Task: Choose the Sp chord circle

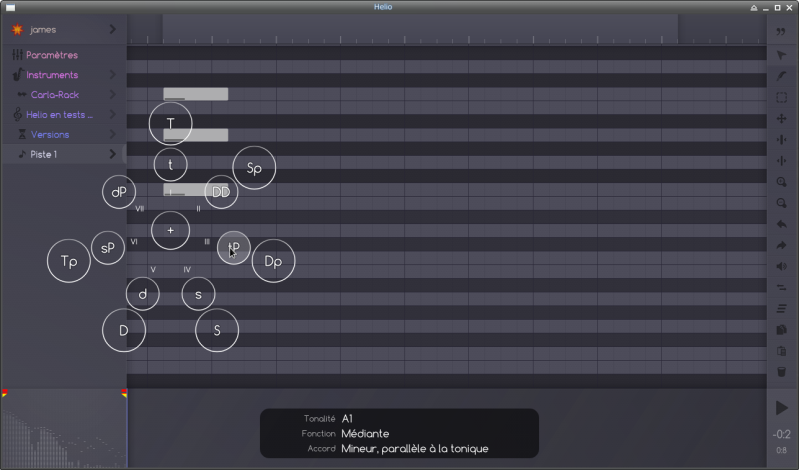Action: [x=254, y=168]
